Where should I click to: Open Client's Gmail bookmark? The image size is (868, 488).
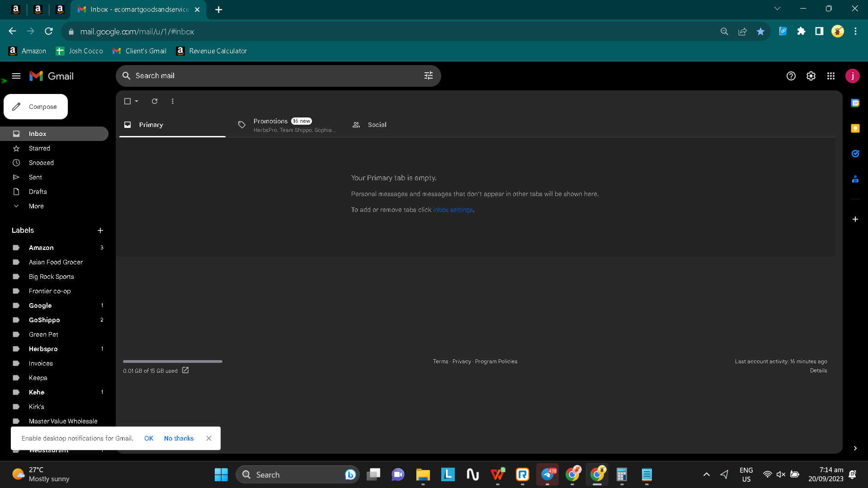139,51
